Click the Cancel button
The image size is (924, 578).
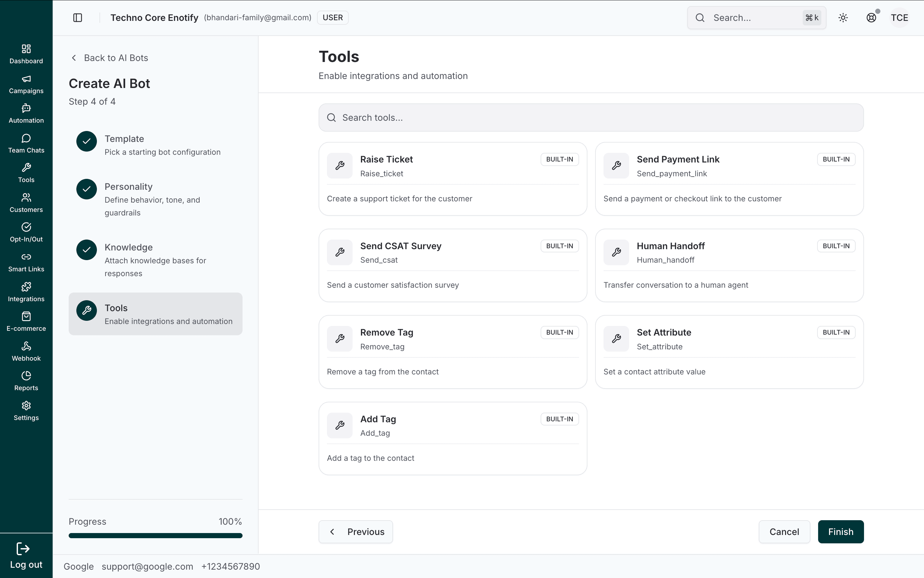click(784, 532)
